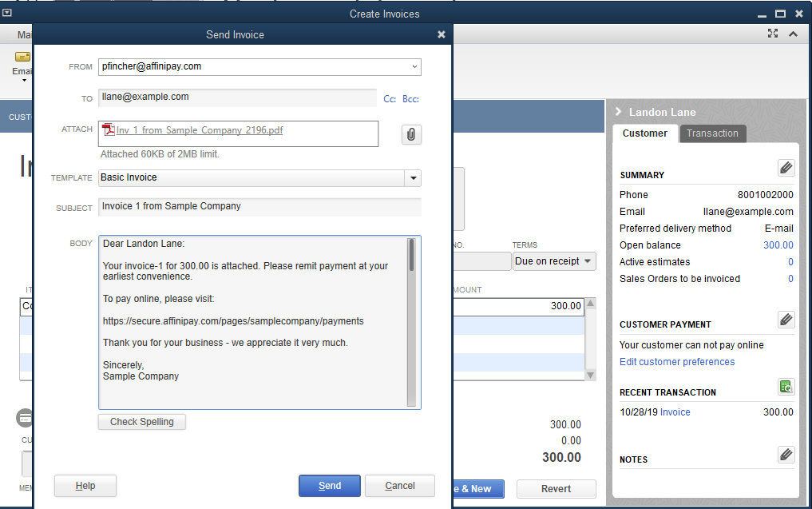Send the invoice email
Viewport: 812px width, 509px height.
(329, 485)
